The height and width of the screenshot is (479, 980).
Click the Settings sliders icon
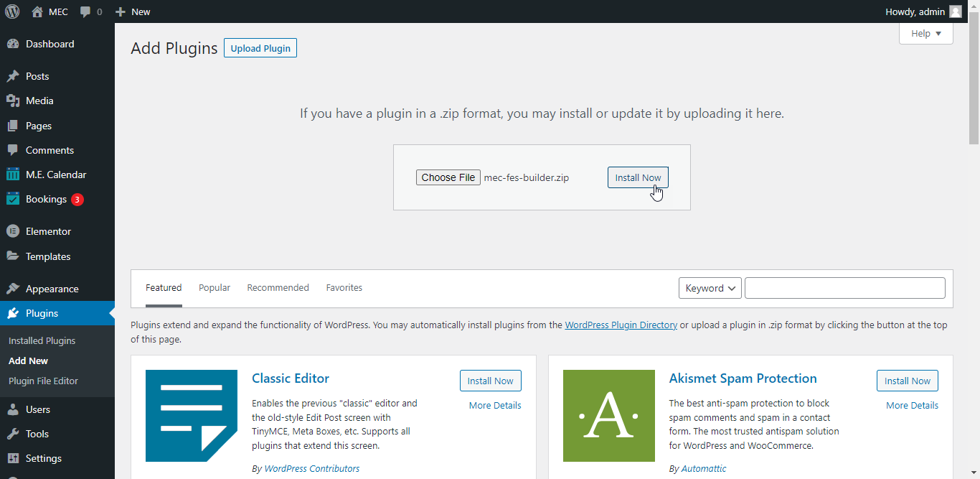pyautogui.click(x=13, y=458)
